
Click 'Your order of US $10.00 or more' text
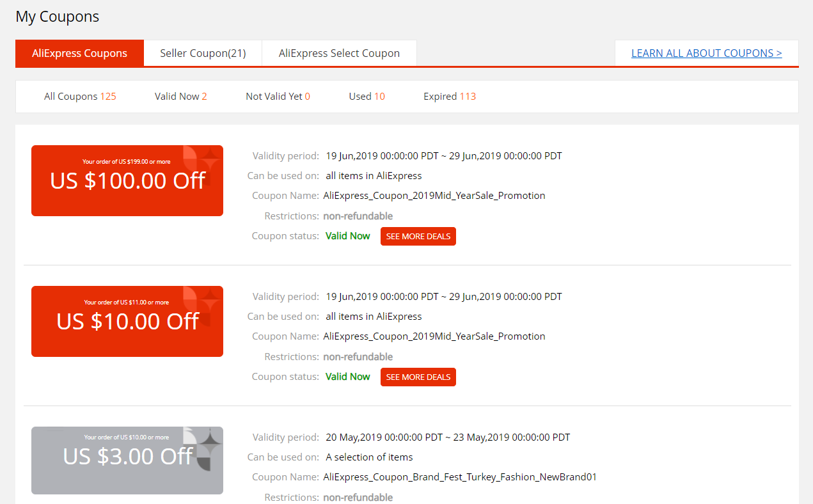point(127,437)
